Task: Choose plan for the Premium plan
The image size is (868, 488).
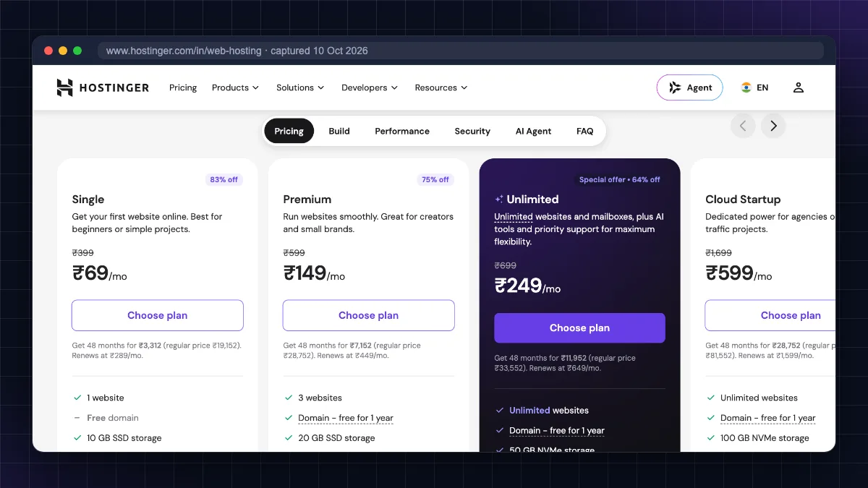Action: coord(369,315)
